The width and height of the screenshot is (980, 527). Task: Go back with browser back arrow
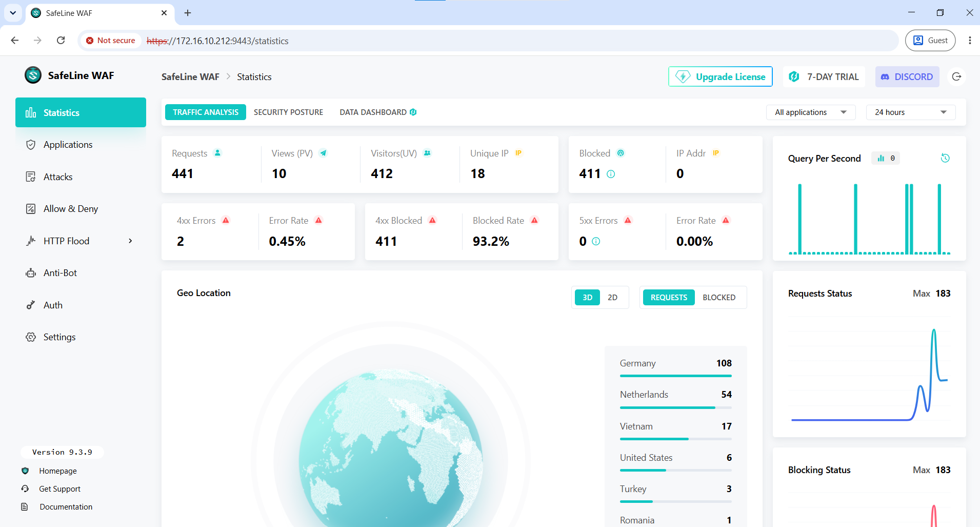[x=15, y=41]
